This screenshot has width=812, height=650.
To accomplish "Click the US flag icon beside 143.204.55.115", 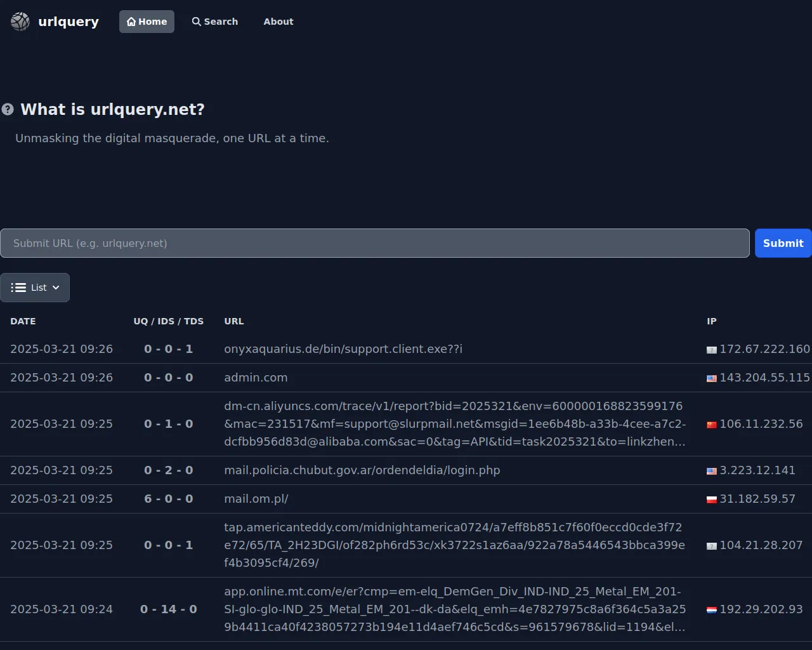I will pyautogui.click(x=712, y=378).
